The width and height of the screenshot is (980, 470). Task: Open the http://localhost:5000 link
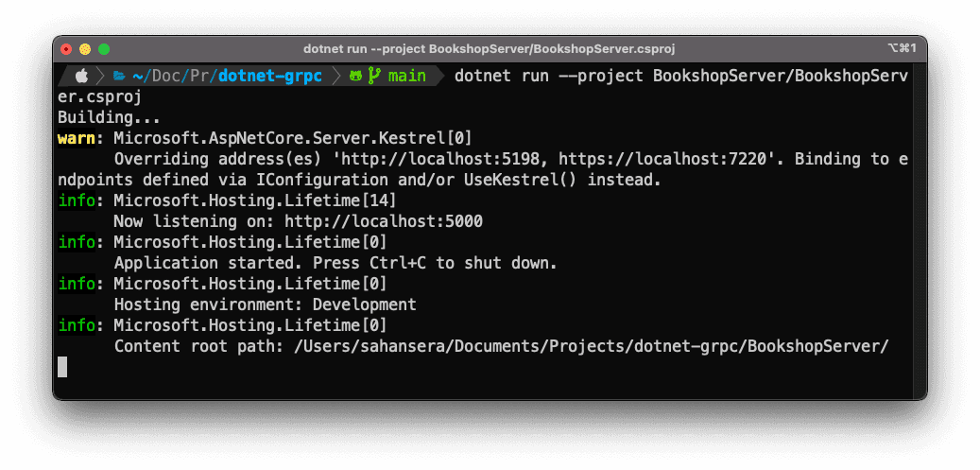[384, 221]
